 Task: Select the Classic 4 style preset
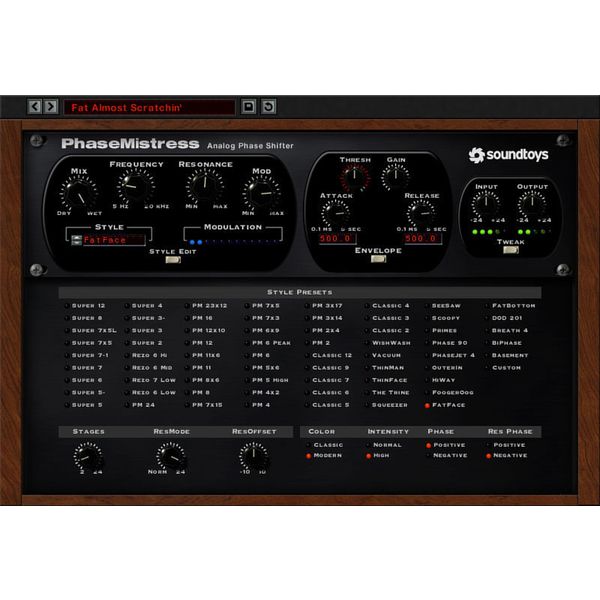[387, 306]
